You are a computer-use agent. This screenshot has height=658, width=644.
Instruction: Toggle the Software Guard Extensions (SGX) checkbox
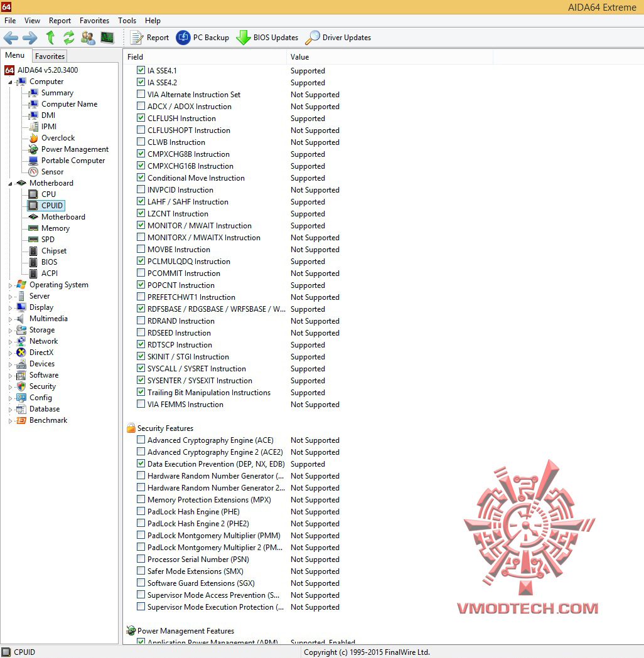[141, 583]
